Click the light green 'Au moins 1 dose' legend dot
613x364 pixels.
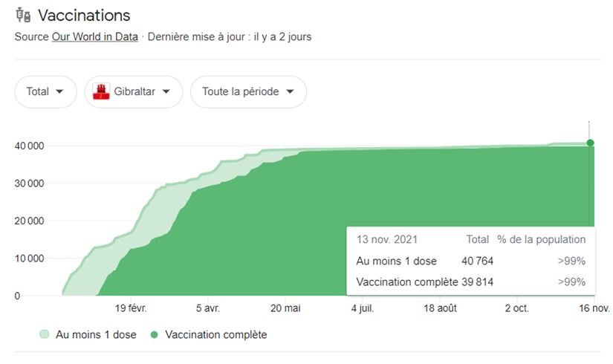coord(45,335)
